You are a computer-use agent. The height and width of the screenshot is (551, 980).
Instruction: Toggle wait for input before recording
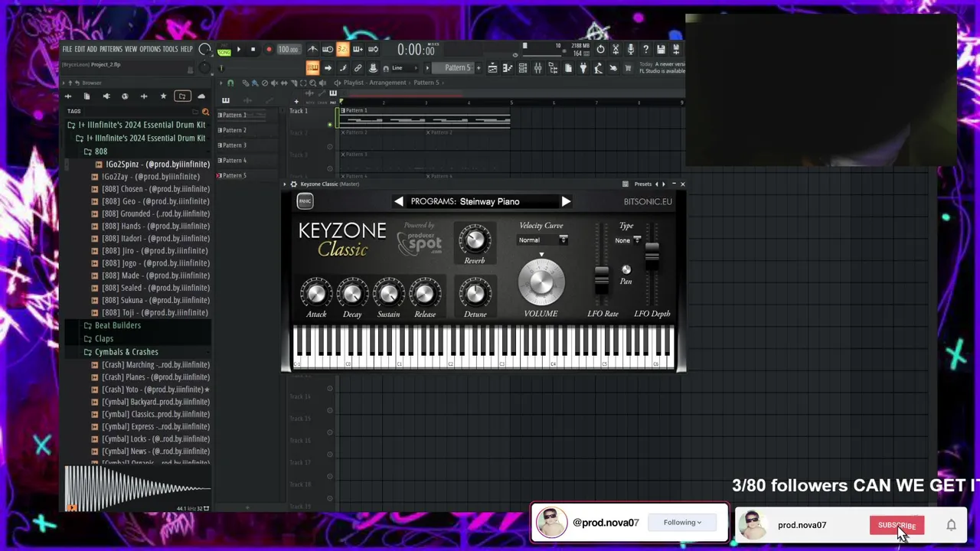pyautogui.click(x=328, y=50)
